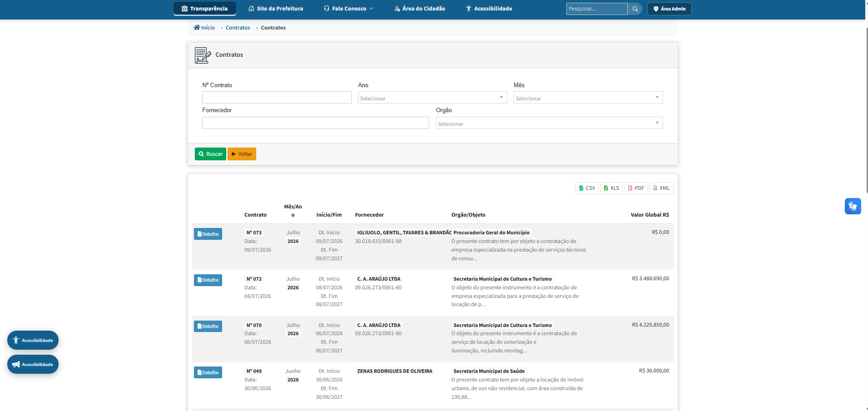Expand the Fale Conosco menu
Viewport: 868px width, 411px height.
[x=348, y=9]
